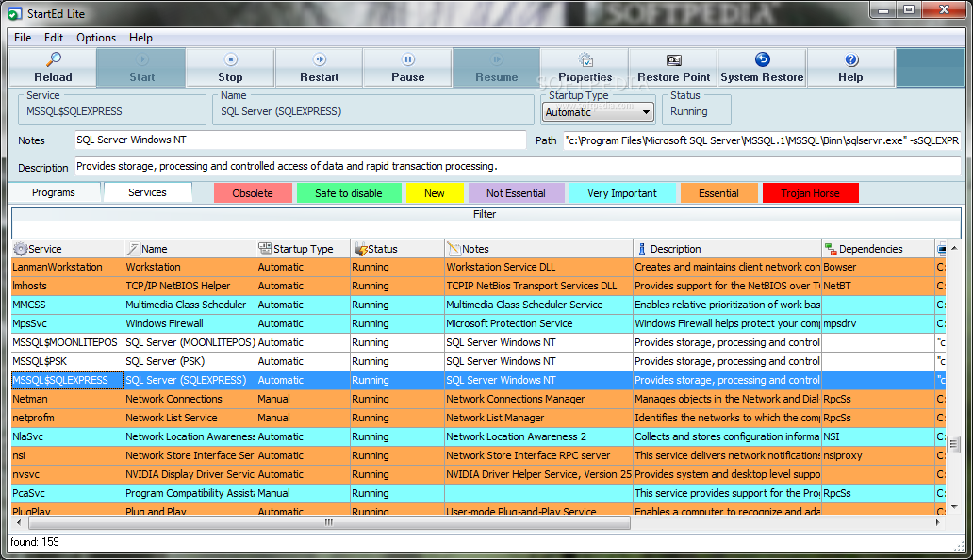
Task: Select the nvsvc service row
Action: click(x=478, y=474)
